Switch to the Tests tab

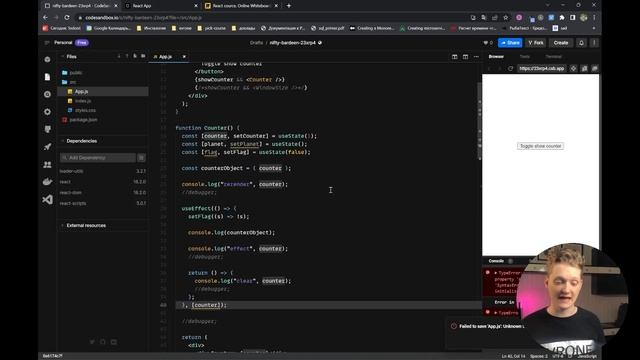(524, 57)
